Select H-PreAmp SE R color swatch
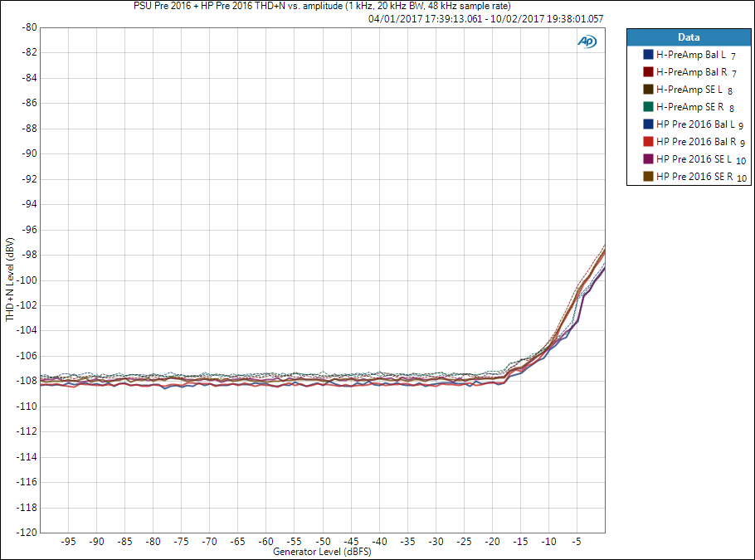 [648, 106]
